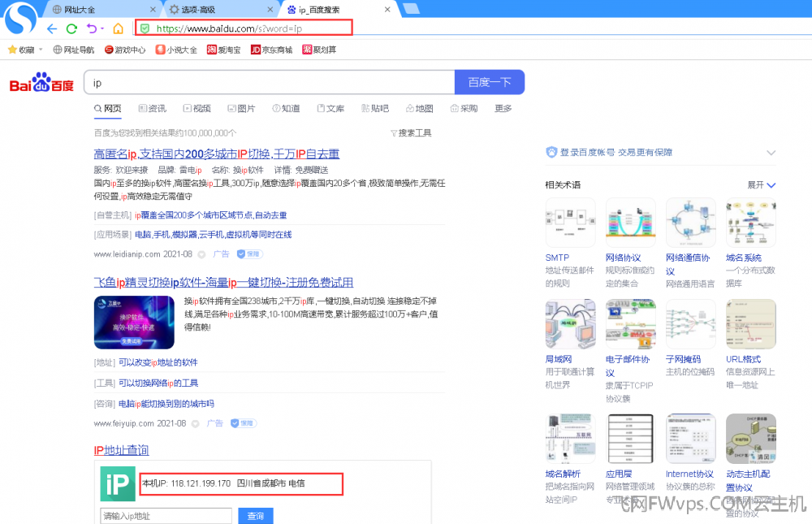The width and height of the screenshot is (812, 524).
Task: Click the green IP icon
Action: coord(118,483)
